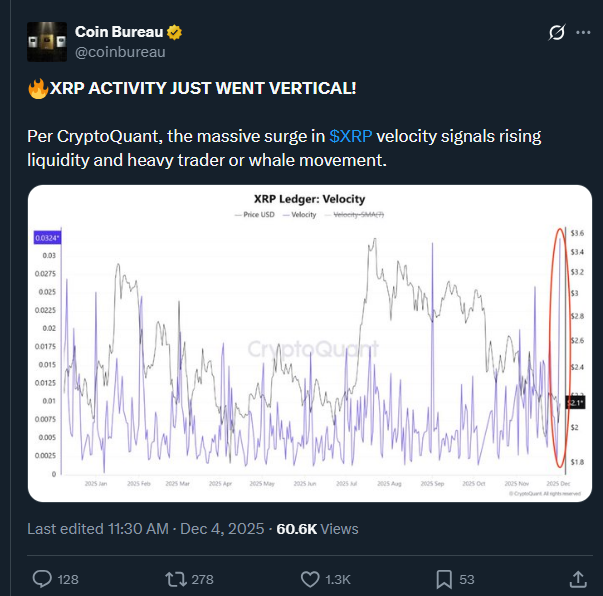Bookmark this post with the bookmark icon

coord(444,578)
